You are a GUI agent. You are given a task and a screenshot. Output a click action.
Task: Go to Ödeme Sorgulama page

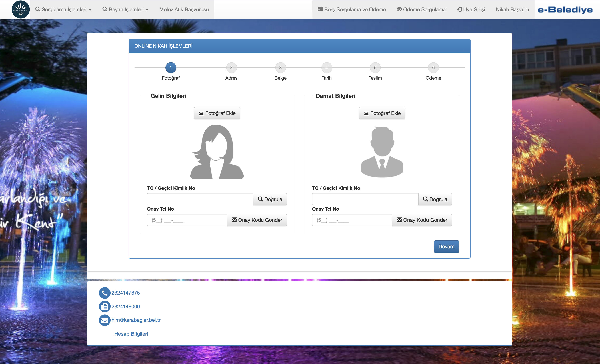(x=421, y=9)
